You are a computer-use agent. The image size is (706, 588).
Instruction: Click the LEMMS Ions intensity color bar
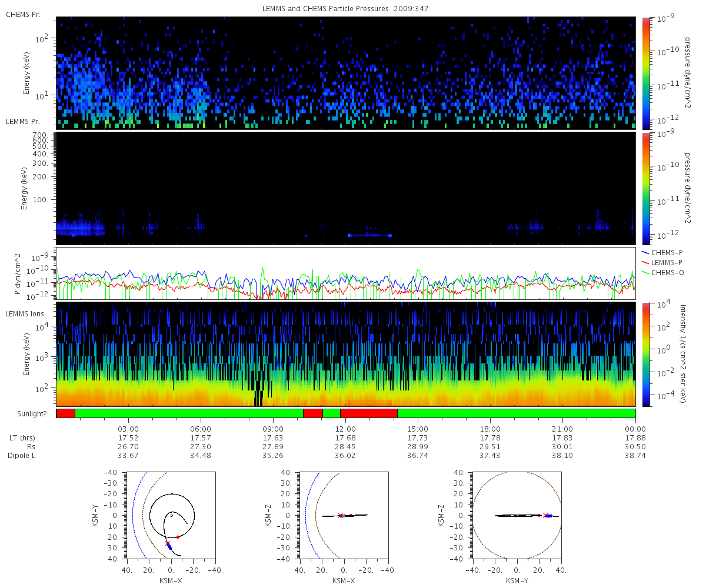click(645, 355)
